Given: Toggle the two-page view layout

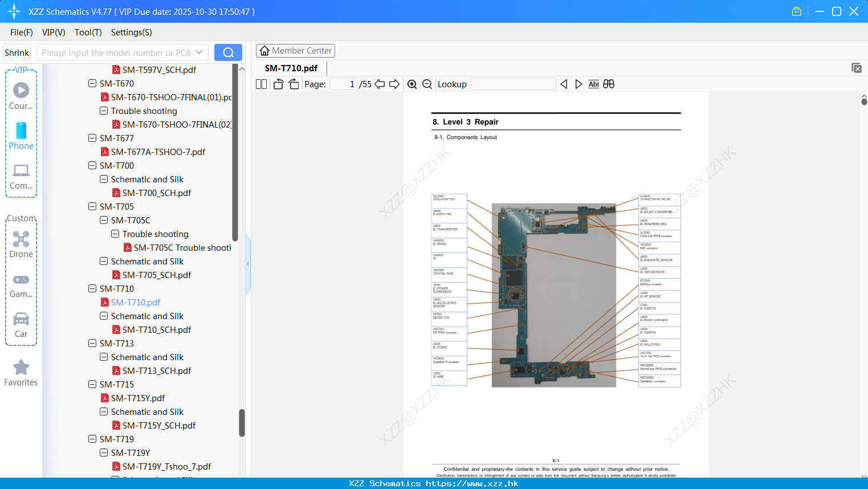Looking at the screenshot, I should pos(261,84).
